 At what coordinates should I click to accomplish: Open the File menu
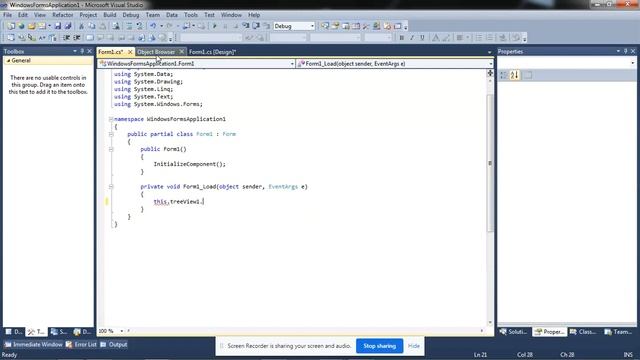coord(8,15)
